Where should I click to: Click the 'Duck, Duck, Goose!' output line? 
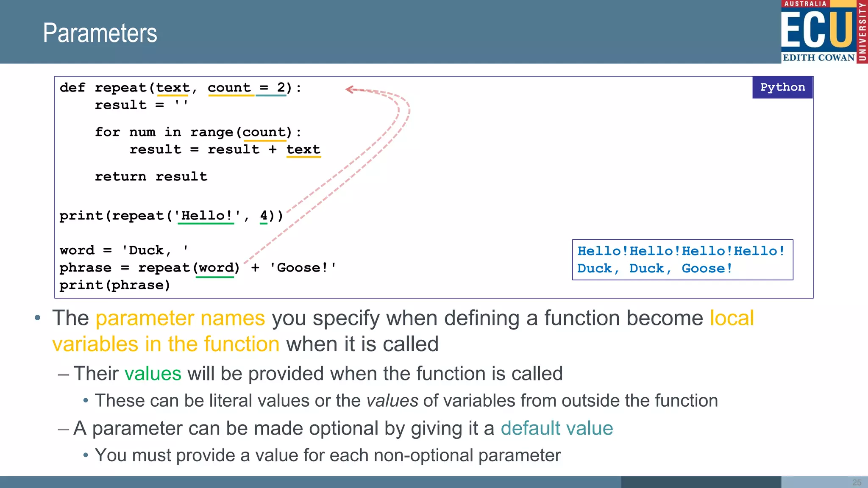click(654, 269)
